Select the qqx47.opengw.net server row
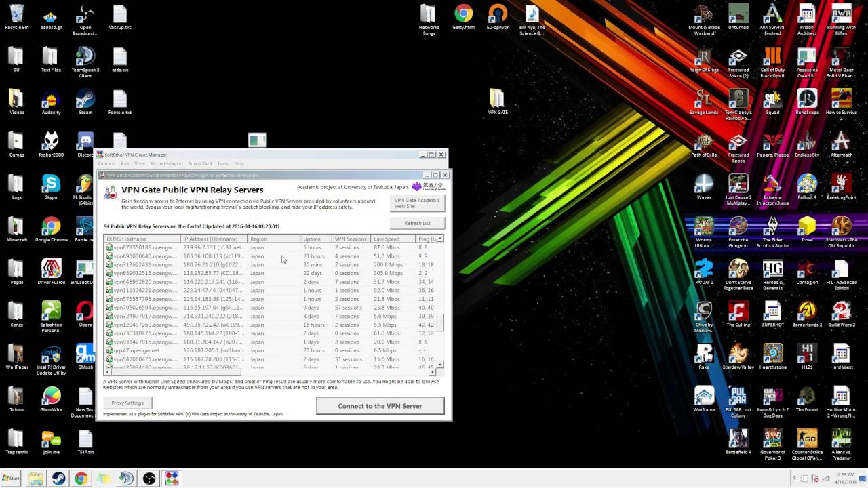The width and height of the screenshot is (868, 488). click(x=271, y=350)
